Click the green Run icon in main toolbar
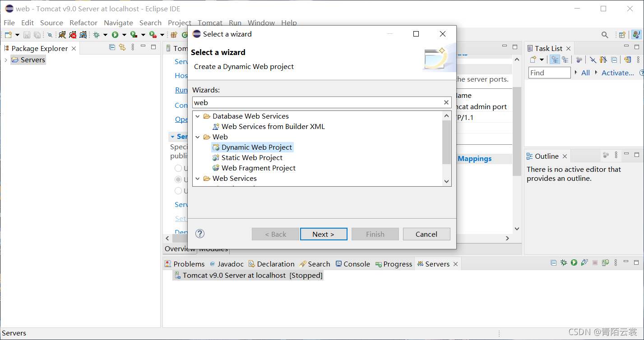This screenshot has width=644, height=340. point(115,35)
